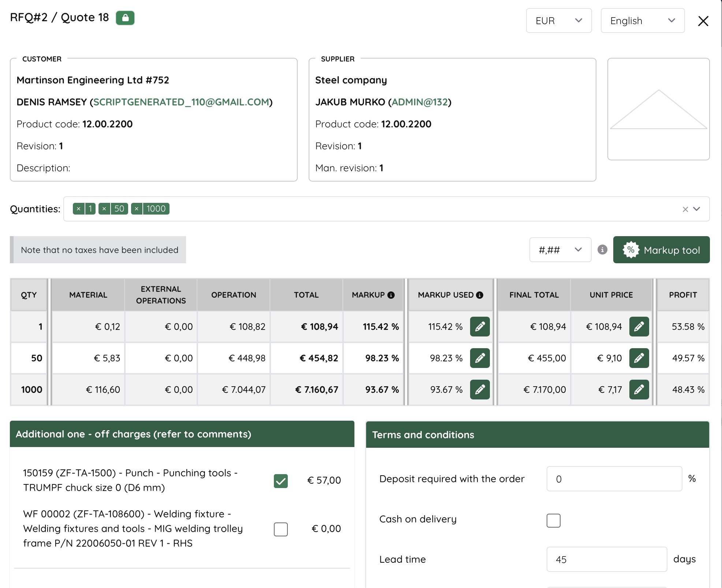Open the EUR currency dropdown
The width and height of the screenshot is (722, 588).
(x=559, y=21)
